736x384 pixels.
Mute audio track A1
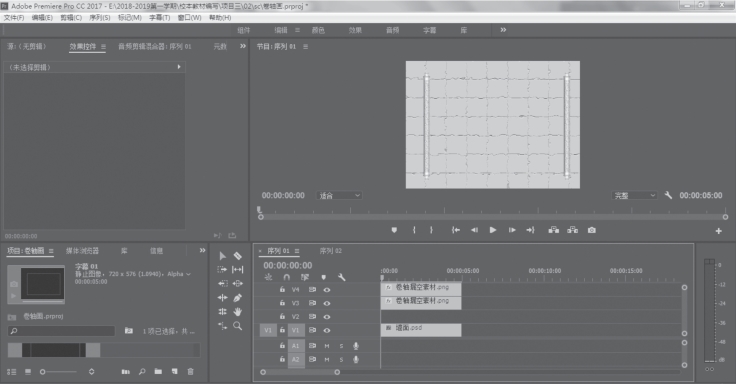point(327,346)
